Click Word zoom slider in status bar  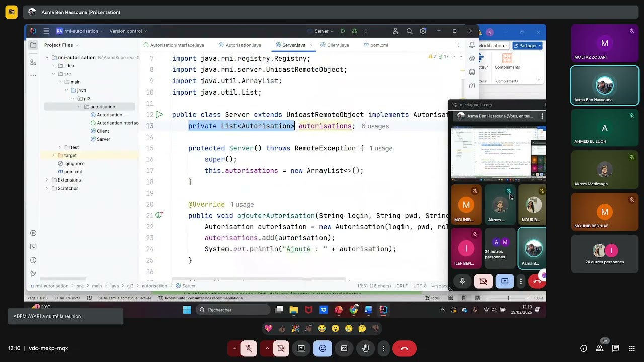click(508, 298)
